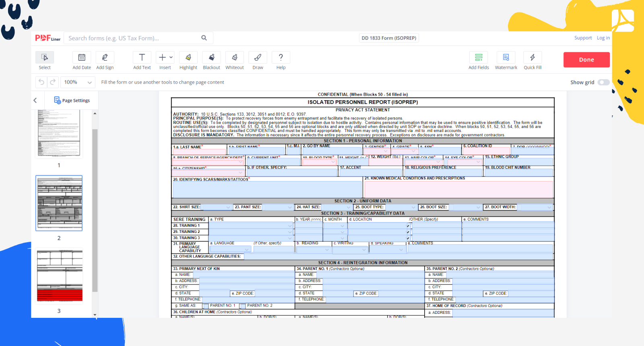Open Page Settings panel

click(72, 101)
